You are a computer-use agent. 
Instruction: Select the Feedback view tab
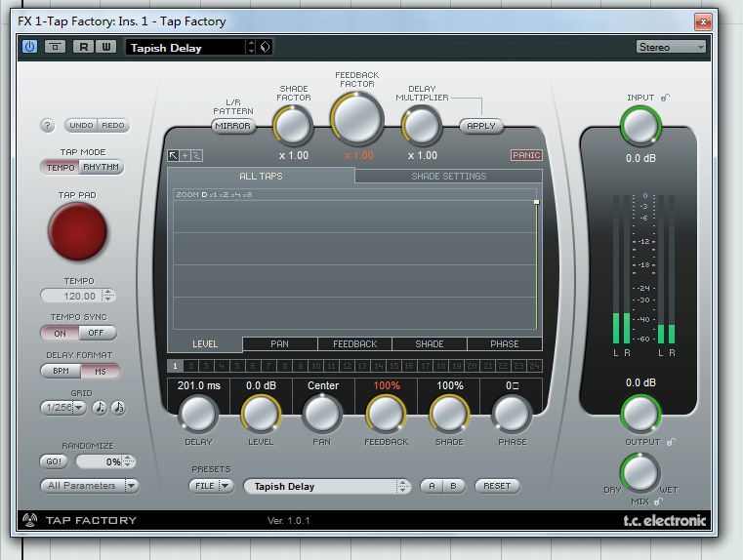(355, 344)
